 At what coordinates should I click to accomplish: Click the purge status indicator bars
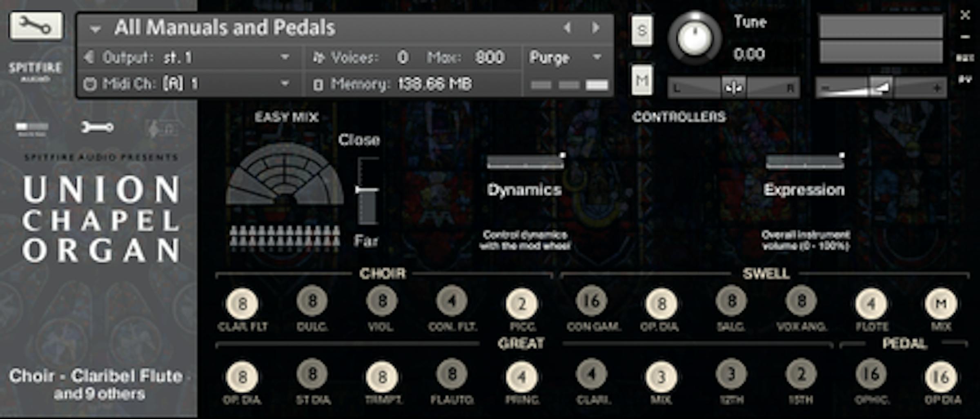click(569, 85)
